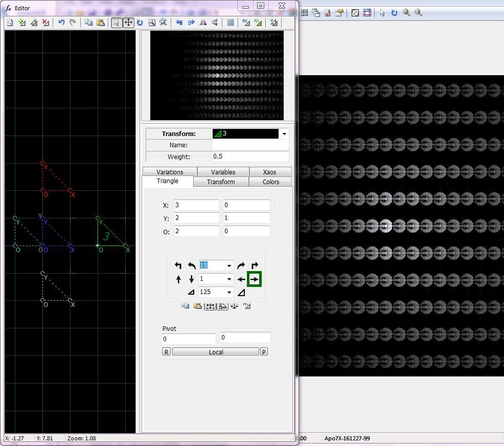Click the X coordinate field showing 3

(x=197, y=205)
